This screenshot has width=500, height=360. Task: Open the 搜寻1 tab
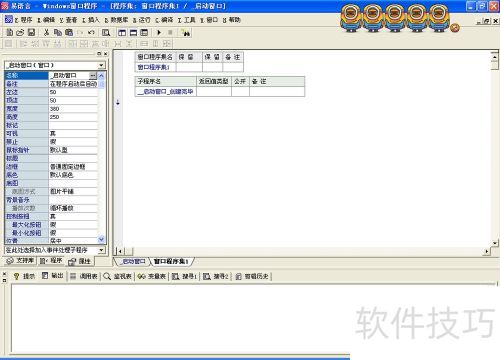pyautogui.click(x=185, y=276)
